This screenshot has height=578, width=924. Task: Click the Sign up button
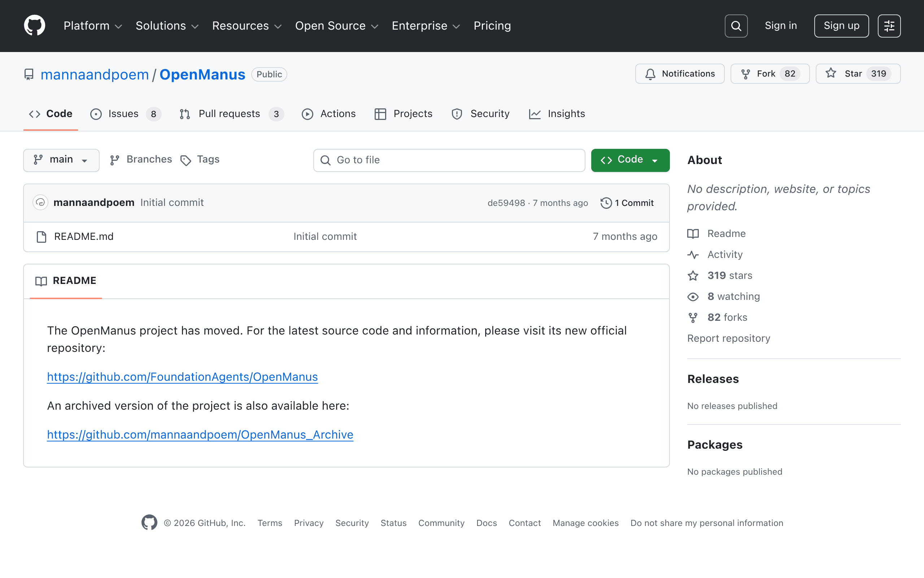click(842, 26)
